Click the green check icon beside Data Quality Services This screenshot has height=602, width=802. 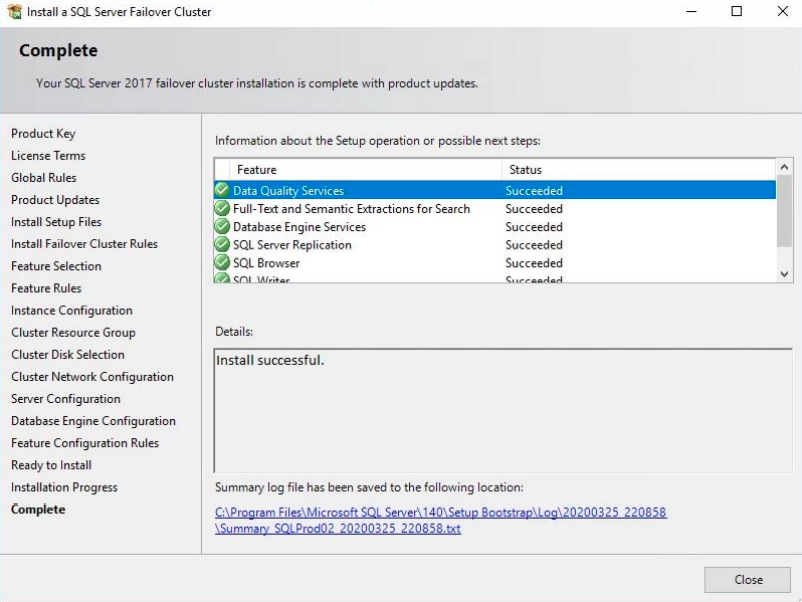point(222,190)
